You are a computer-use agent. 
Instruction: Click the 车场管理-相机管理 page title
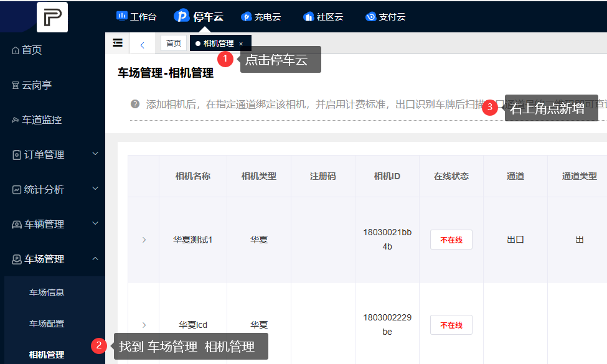click(x=166, y=73)
